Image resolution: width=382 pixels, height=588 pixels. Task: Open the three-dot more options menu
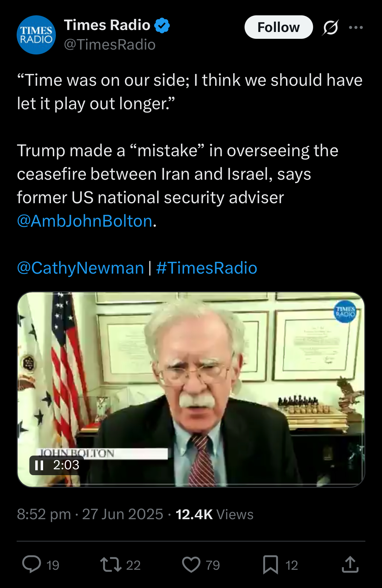pyautogui.click(x=356, y=27)
